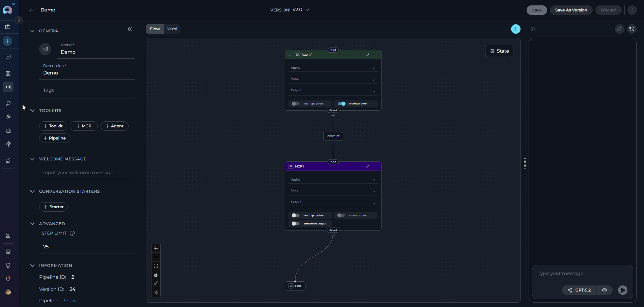Enable Structured output on MCP 1 node

tap(295, 223)
